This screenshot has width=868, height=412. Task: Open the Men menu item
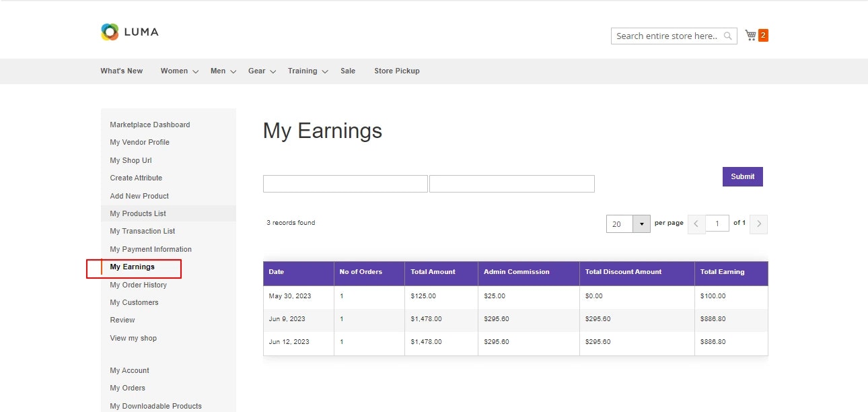[218, 71]
